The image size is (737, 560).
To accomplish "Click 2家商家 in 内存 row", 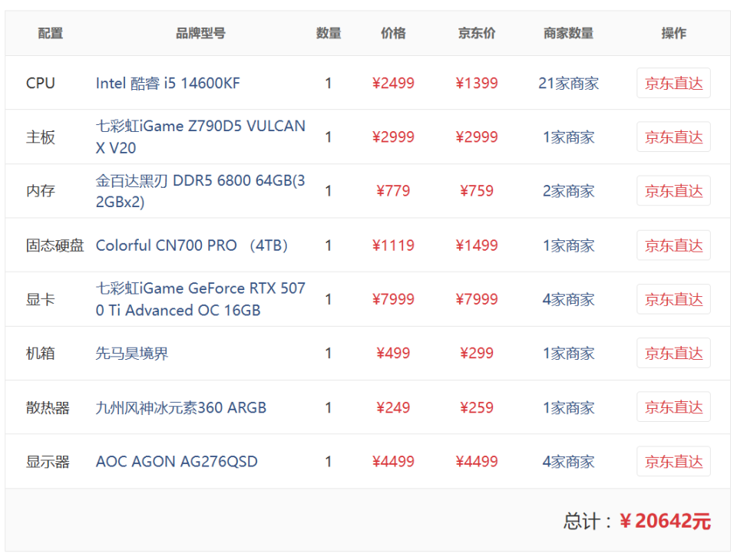I will pos(568,191).
